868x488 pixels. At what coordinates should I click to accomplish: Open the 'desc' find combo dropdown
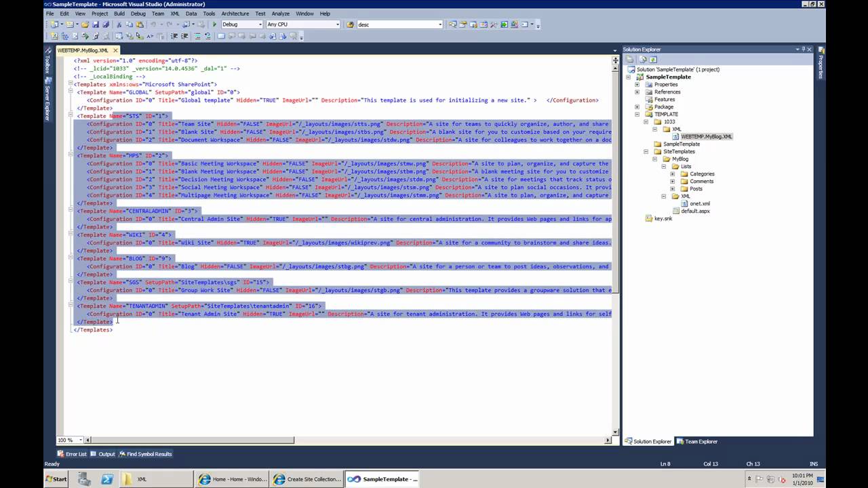[440, 24]
